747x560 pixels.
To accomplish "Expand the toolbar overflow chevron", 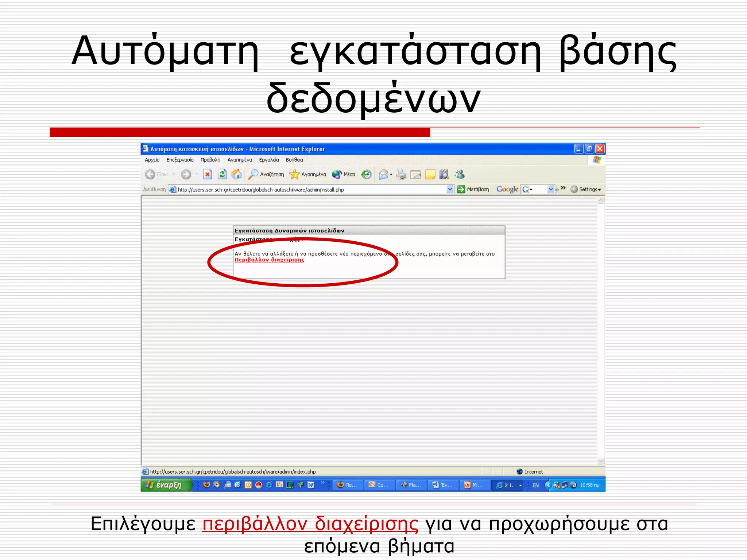I will pyautogui.click(x=563, y=188).
